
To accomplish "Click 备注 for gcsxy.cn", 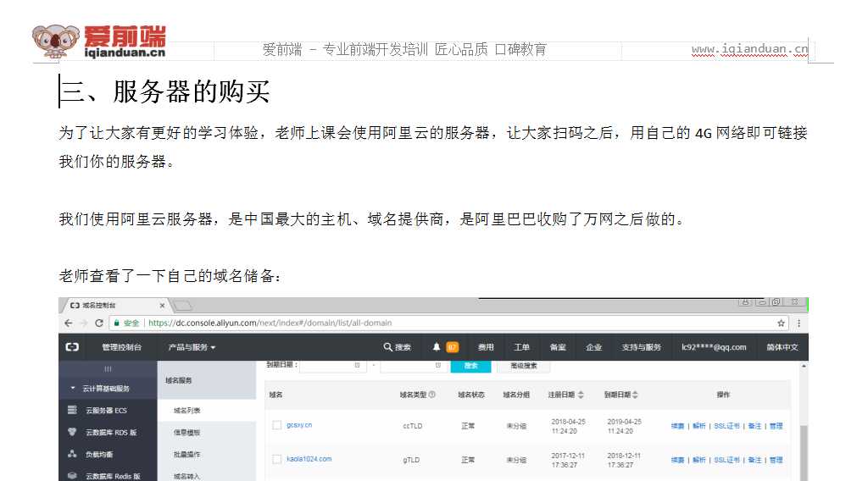I will [754, 426].
